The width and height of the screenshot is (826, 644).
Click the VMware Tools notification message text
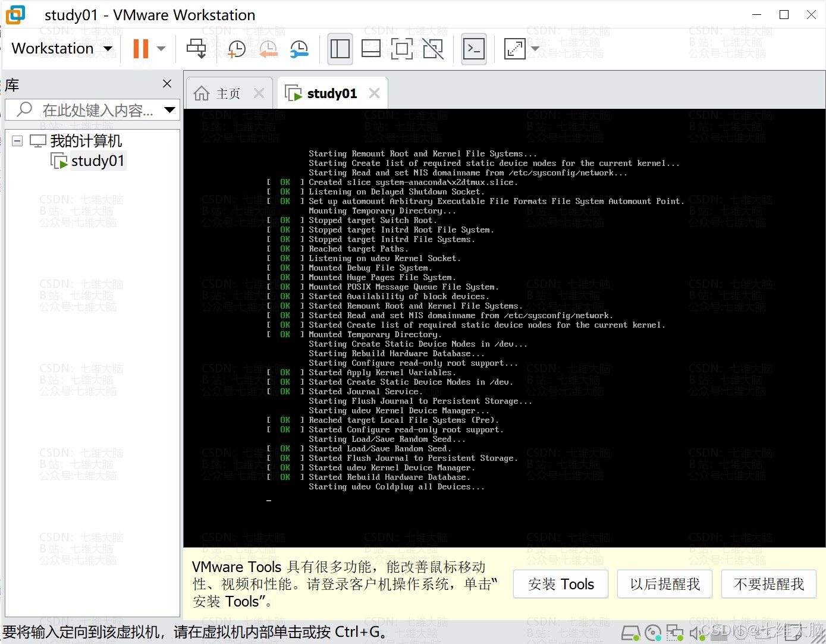(345, 584)
